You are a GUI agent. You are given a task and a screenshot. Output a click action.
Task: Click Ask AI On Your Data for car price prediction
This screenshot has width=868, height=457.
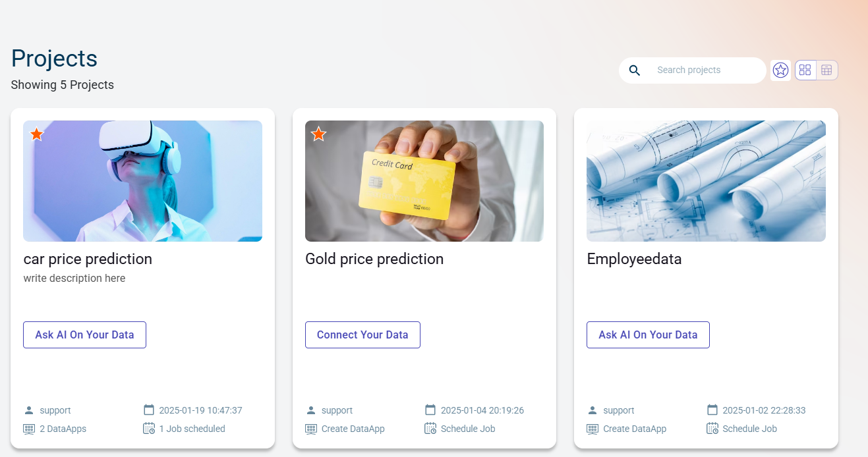click(x=84, y=335)
